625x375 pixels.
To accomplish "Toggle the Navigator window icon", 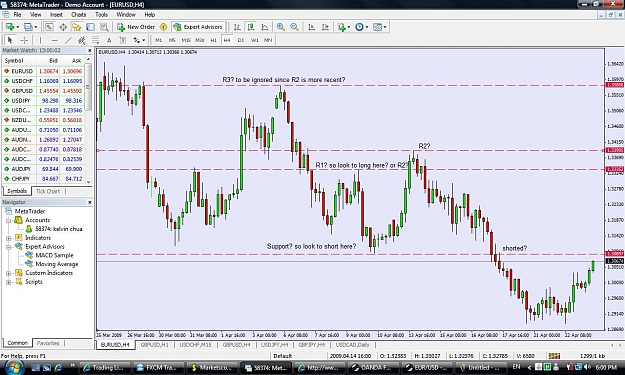I will 77,27.
